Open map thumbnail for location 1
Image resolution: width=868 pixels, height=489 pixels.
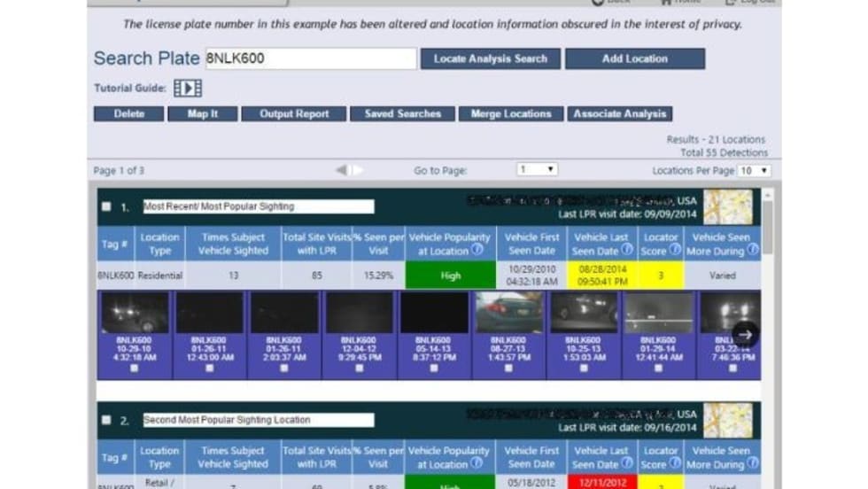pos(727,206)
